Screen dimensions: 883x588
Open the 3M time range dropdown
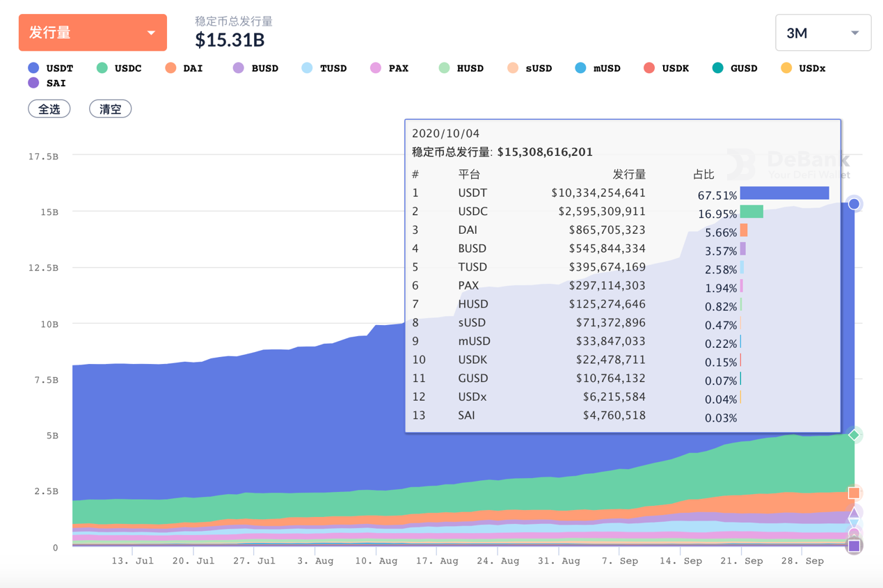click(823, 33)
